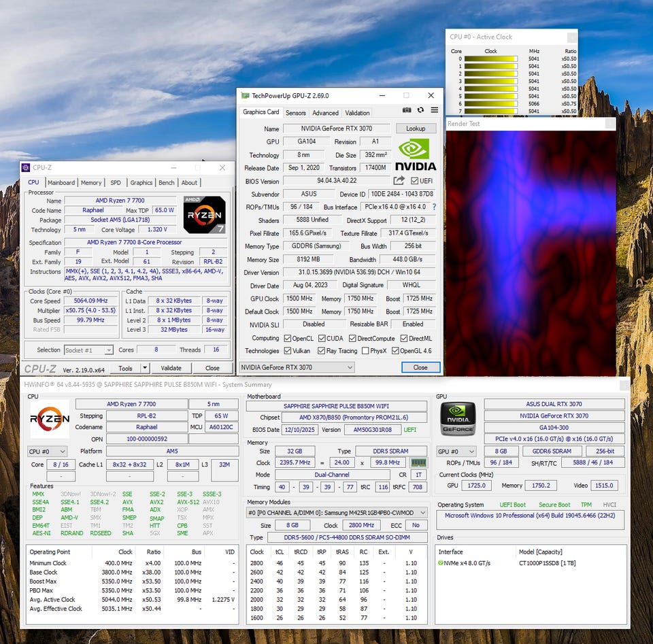Click the ASUS DUAL RTX 3070 field in HWiNFO

(x=554, y=404)
